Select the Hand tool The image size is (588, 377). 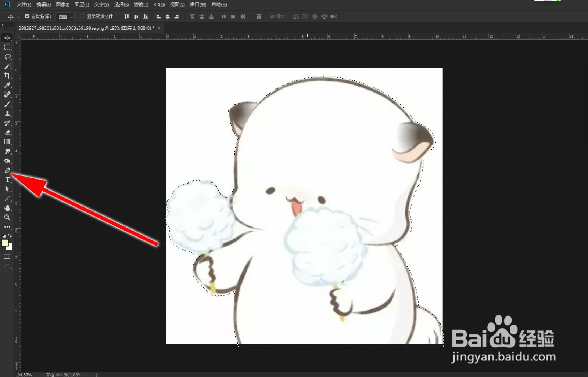[7, 208]
